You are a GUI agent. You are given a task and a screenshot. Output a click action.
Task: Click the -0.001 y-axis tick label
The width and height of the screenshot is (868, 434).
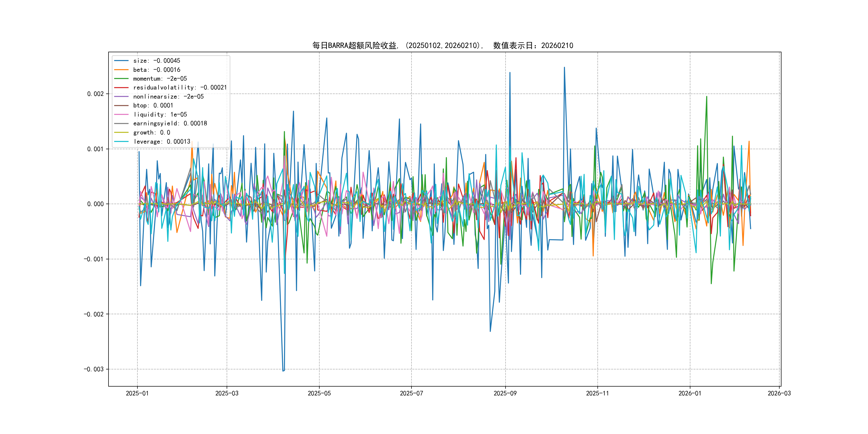pyautogui.click(x=94, y=259)
